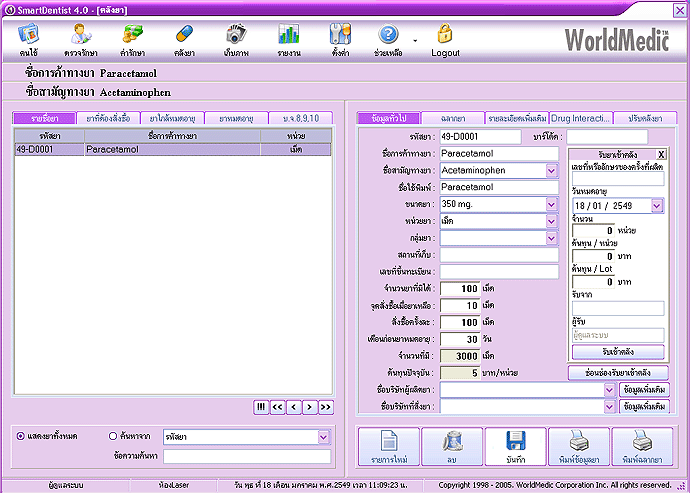Viewport: 690px width, 493px height.
Task: Close the SmartDentist window
Action: click(680, 10)
